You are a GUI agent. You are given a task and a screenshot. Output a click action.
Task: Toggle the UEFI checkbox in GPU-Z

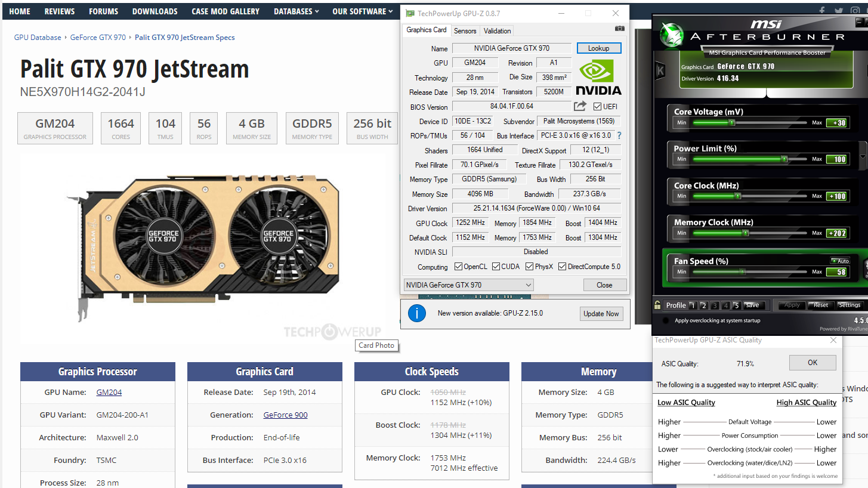point(598,107)
